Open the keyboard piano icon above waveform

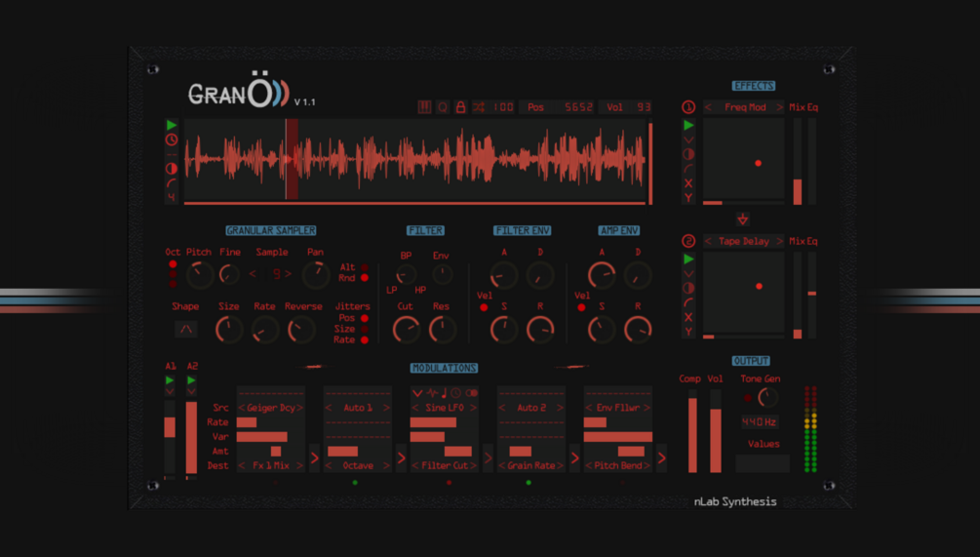pyautogui.click(x=424, y=107)
